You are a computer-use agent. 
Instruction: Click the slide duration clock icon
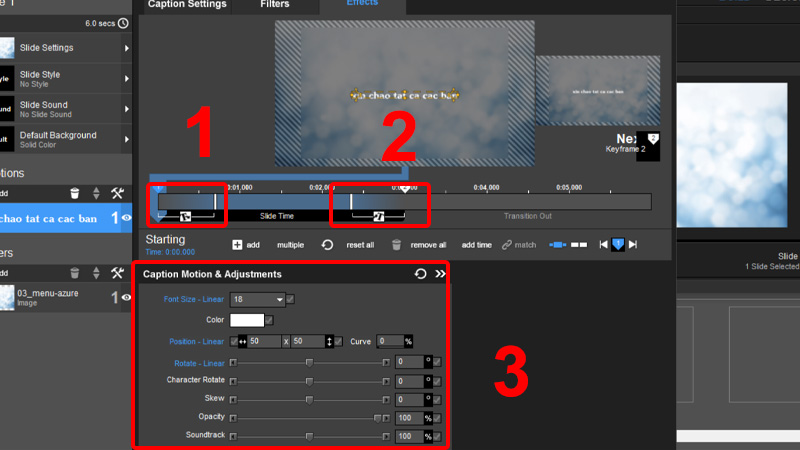123,22
